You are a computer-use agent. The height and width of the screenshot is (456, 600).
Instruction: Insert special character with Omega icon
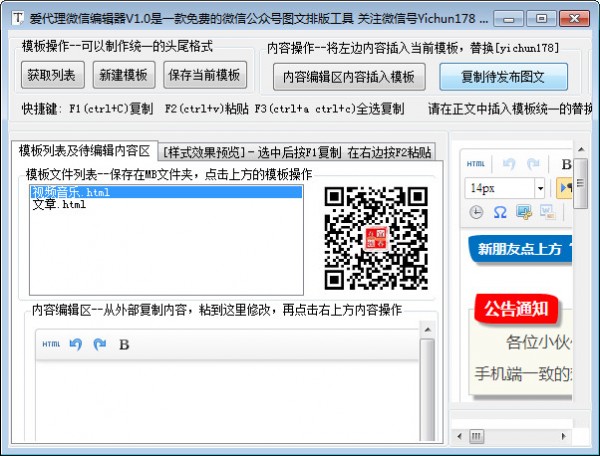coord(498,212)
